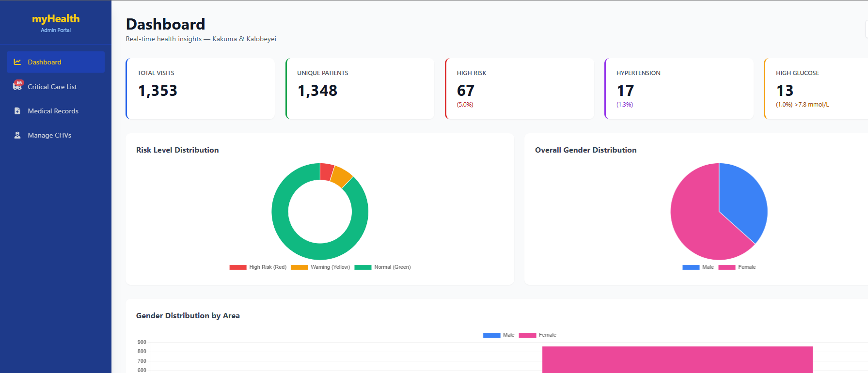Click the green normal donut segment

click(320, 251)
